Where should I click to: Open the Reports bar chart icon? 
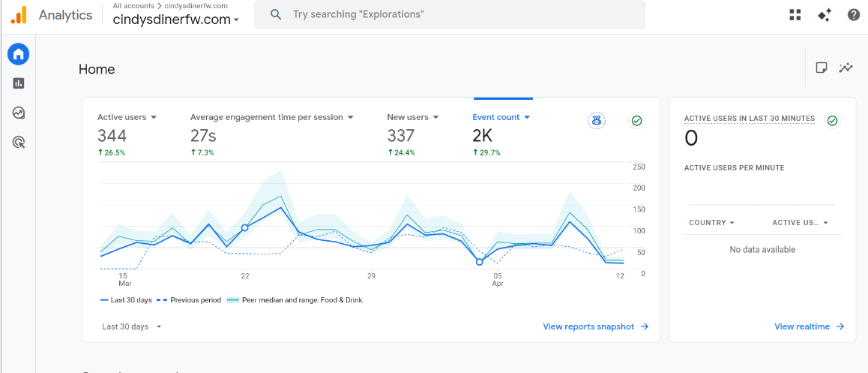(18, 83)
